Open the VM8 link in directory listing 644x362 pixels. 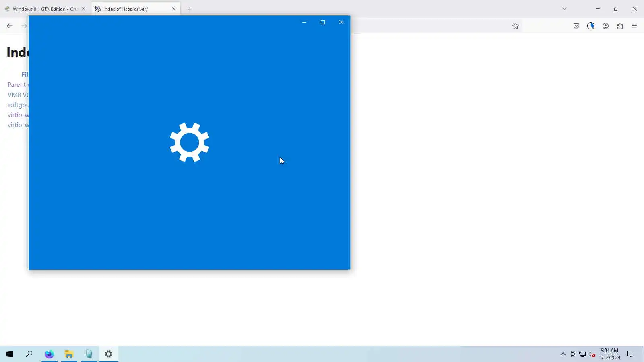18,95
